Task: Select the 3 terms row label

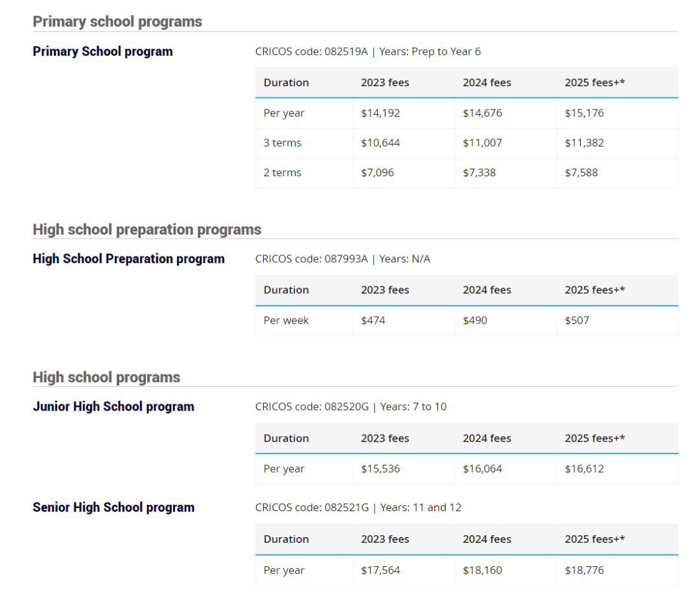Action: click(283, 143)
